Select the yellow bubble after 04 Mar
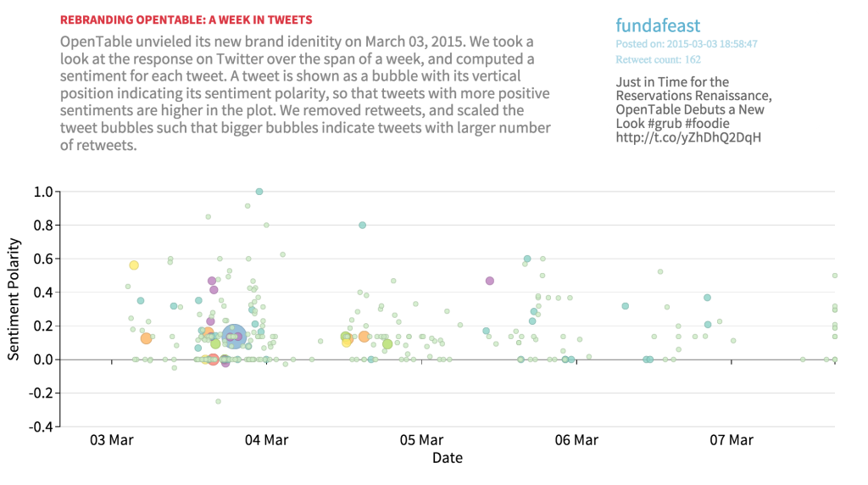Screen dimensions: 868x485 pos(347,342)
